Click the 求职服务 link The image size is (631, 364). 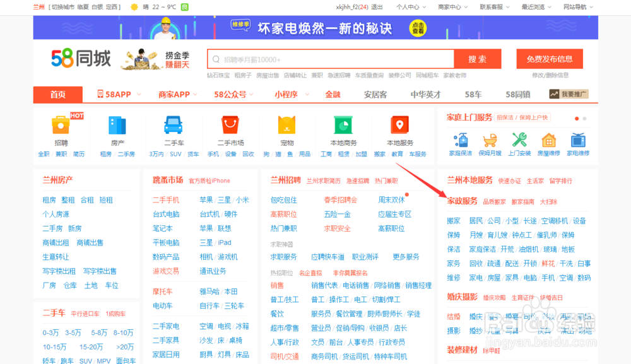[284, 257]
